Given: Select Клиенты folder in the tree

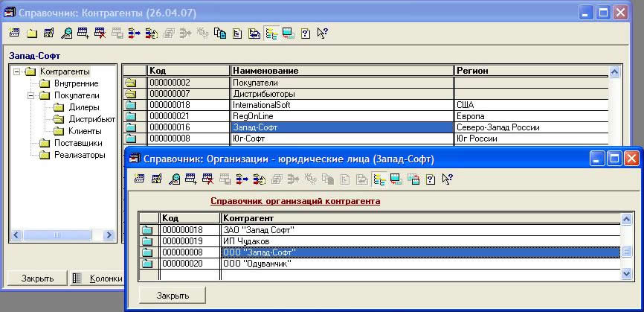Looking at the screenshot, I should click(x=85, y=131).
